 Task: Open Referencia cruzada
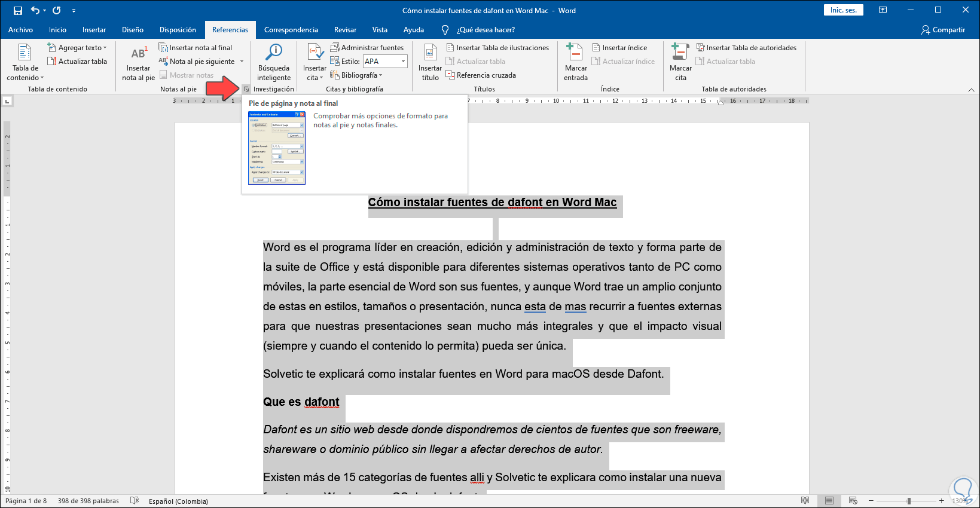pyautogui.click(x=481, y=75)
